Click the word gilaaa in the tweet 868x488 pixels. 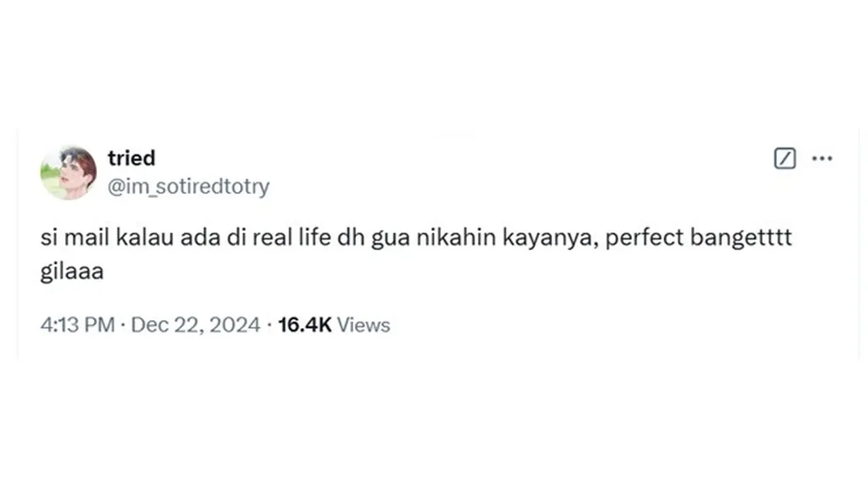(x=72, y=270)
